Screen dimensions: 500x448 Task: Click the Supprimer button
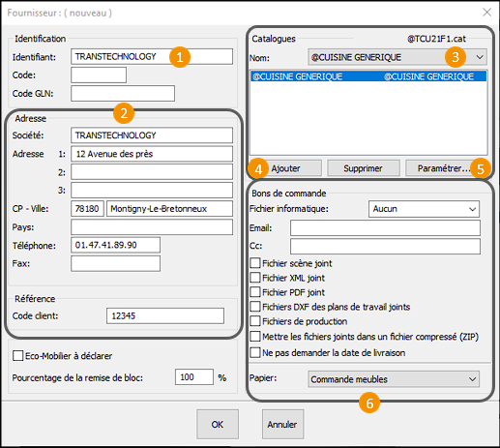point(364,168)
